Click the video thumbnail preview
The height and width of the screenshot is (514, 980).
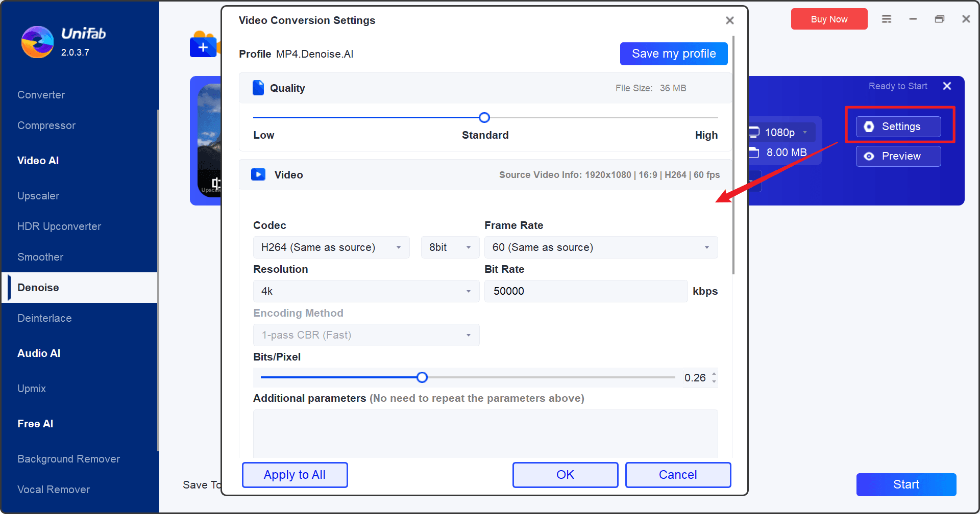[x=209, y=140]
